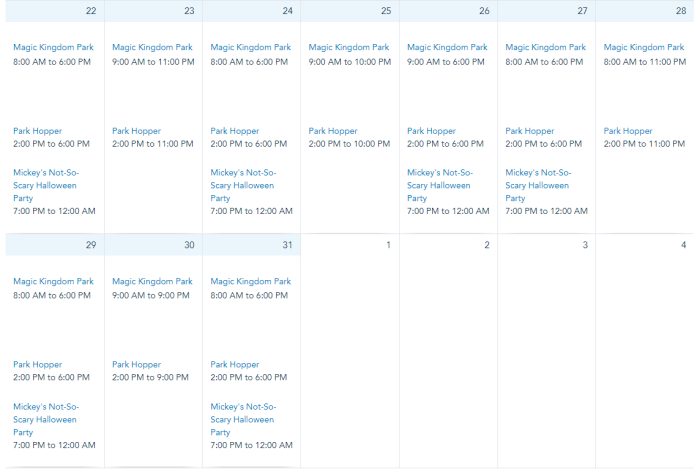Click Halloween Party link on day 24

click(x=243, y=185)
